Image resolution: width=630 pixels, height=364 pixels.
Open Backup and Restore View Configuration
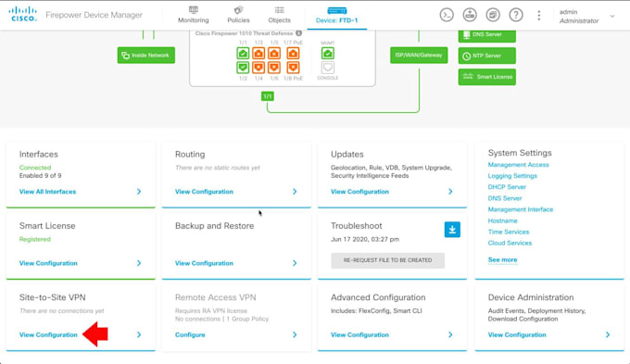click(204, 263)
